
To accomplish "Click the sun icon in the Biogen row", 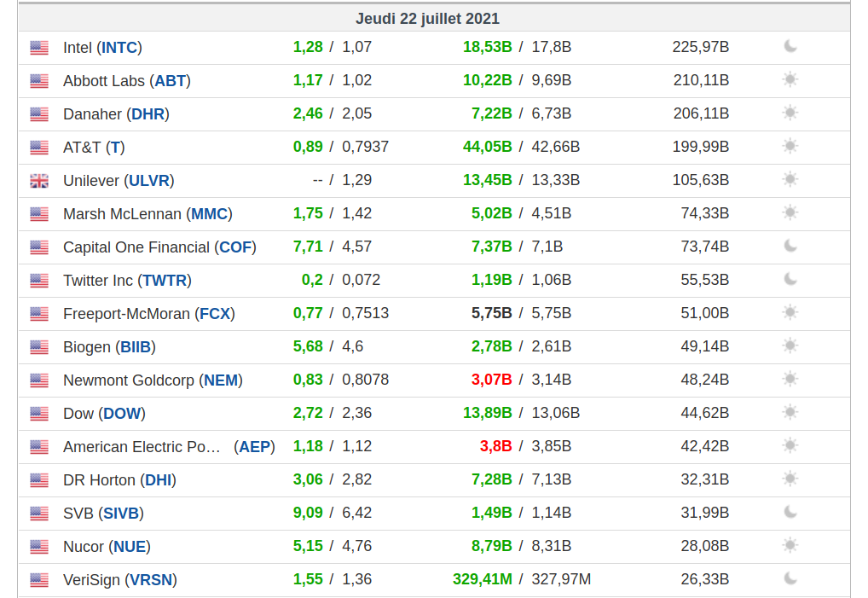I will click(x=790, y=346).
